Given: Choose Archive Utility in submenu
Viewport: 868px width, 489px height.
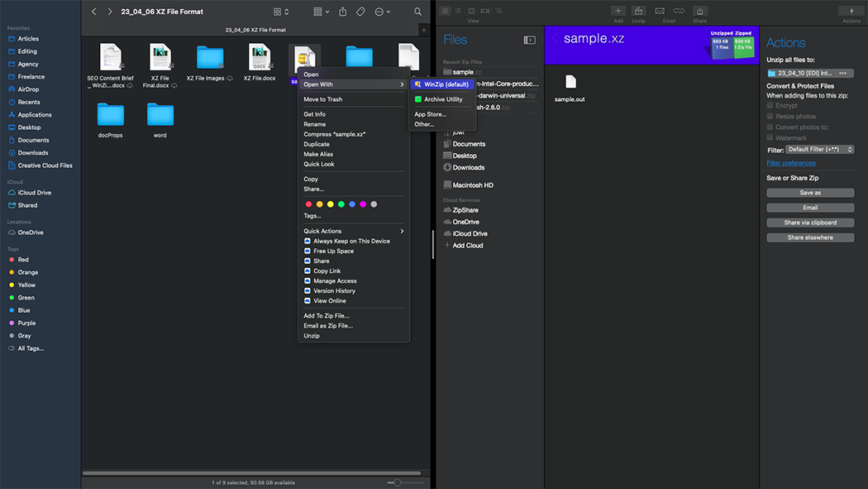Looking at the screenshot, I should pos(441,99).
